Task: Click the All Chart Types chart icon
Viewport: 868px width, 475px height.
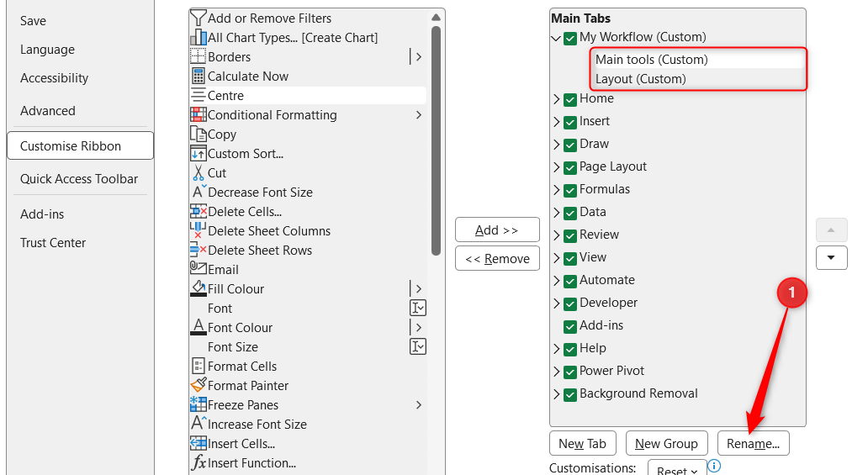Action: click(198, 38)
